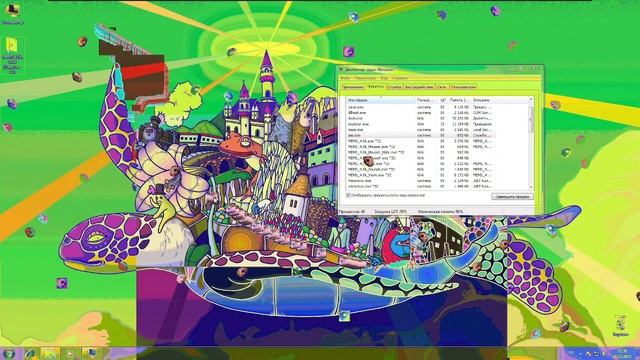Select the explorer.exe process row
The height and width of the screenshot is (360, 640).
coord(420,124)
